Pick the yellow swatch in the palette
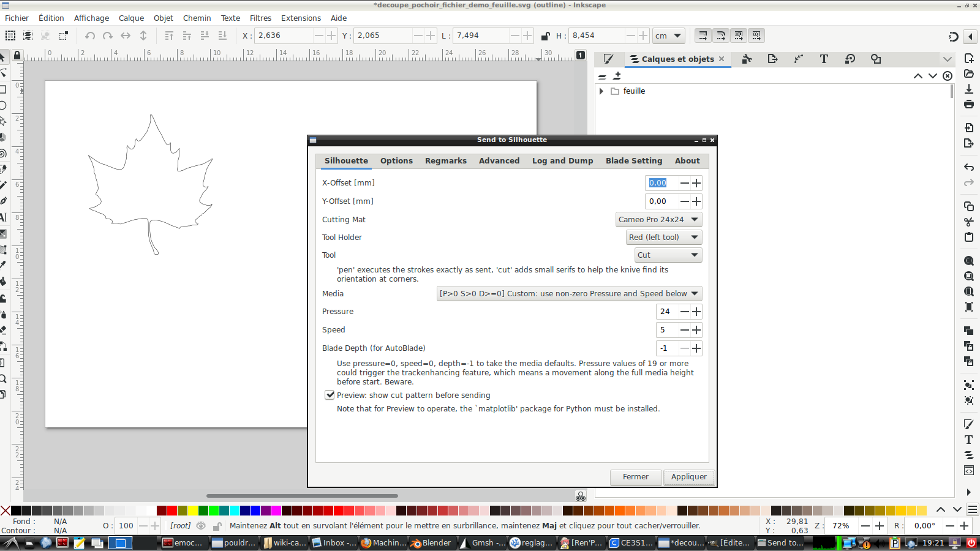 (193, 511)
